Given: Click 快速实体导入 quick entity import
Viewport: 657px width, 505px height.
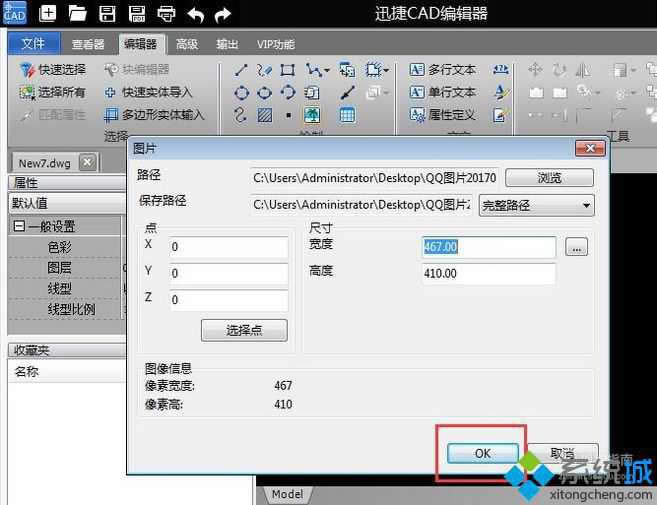Looking at the screenshot, I should [x=148, y=92].
